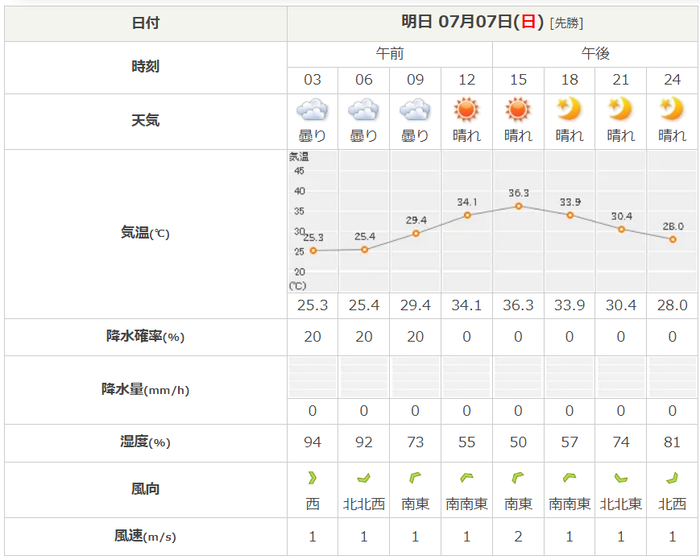The image size is (700, 556).
Task: Select the wind arrow icon in the 15 column
Action: point(518,478)
